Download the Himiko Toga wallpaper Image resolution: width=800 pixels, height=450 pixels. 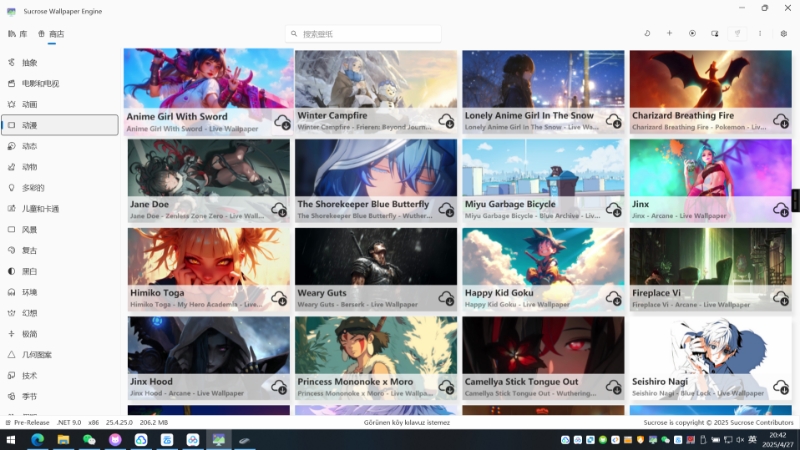[279, 298]
